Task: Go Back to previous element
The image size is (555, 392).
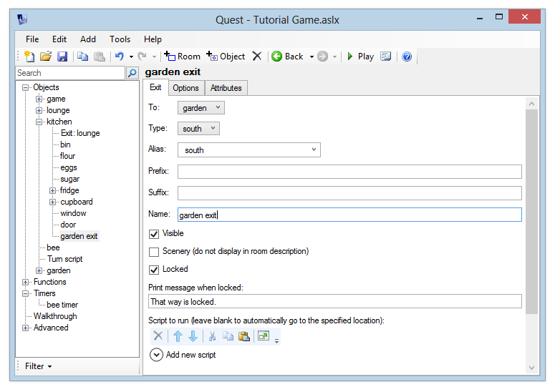Action: 287,57
